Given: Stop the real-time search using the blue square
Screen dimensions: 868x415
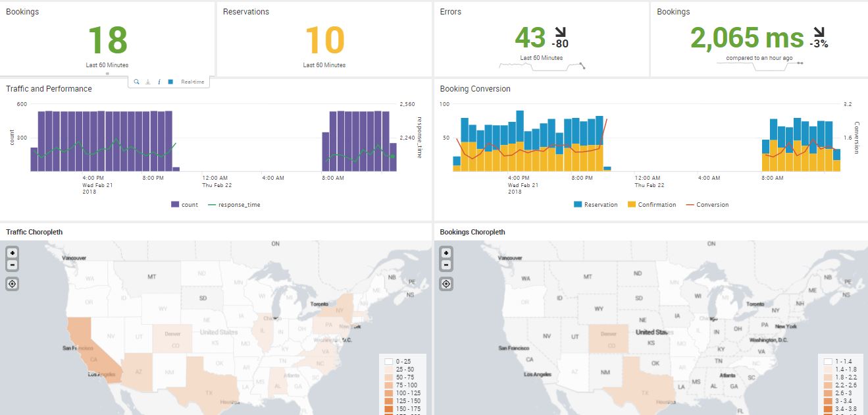Looking at the screenshot, I should coord(170,82).
